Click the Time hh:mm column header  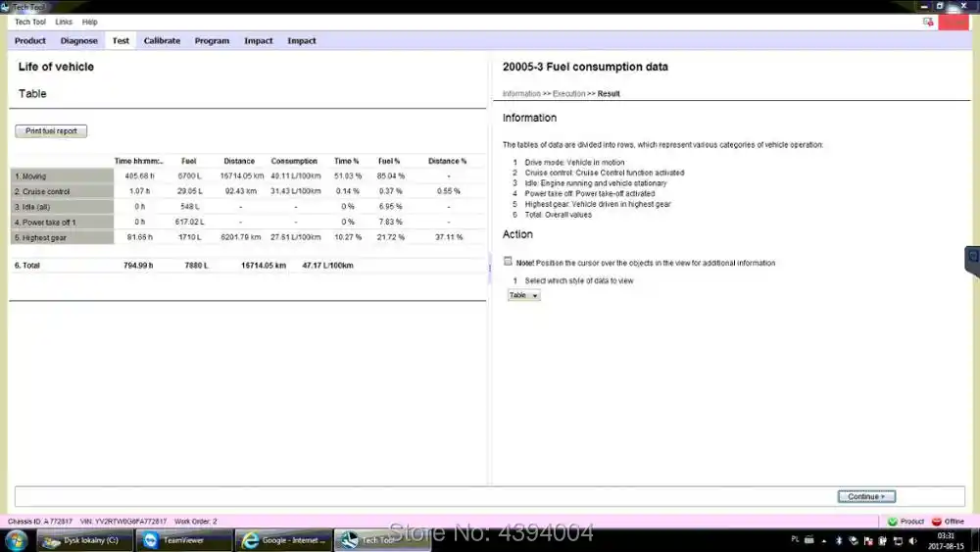click(138, 162)
